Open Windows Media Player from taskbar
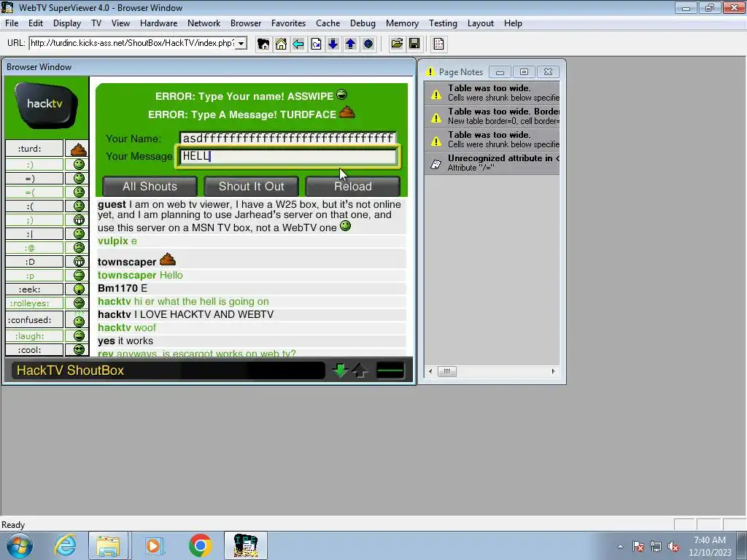The image size is (747, 560). [x=153, y=545]
